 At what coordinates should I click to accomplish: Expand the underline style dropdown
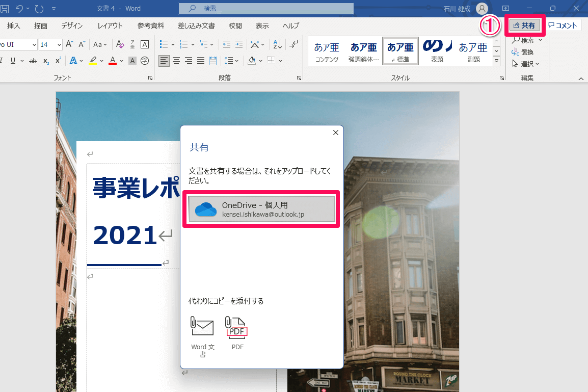point(21,61)
